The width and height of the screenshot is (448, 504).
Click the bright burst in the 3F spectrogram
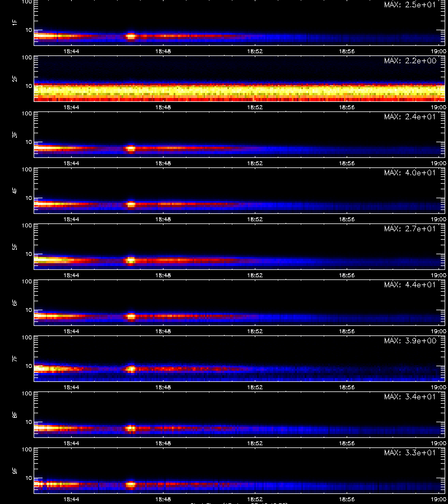click(x=130, y=148)
